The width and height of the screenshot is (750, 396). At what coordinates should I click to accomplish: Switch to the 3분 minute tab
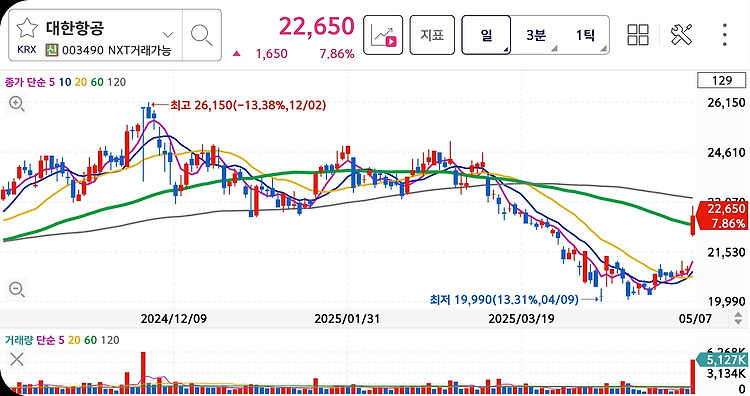point(535,35)
